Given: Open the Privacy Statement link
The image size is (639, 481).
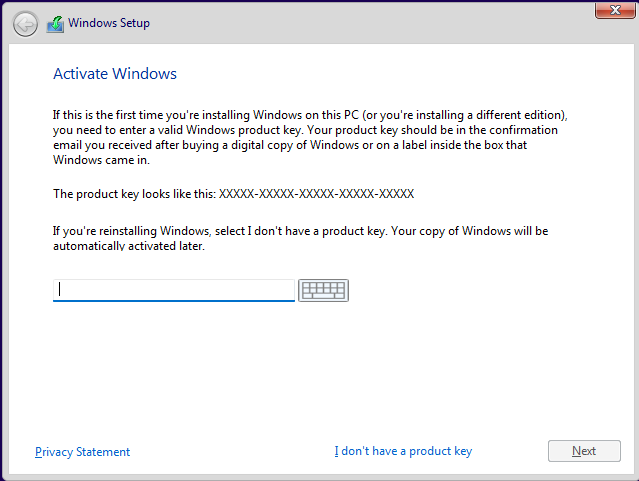Looking at the screenshot, I should pos(82,452).
